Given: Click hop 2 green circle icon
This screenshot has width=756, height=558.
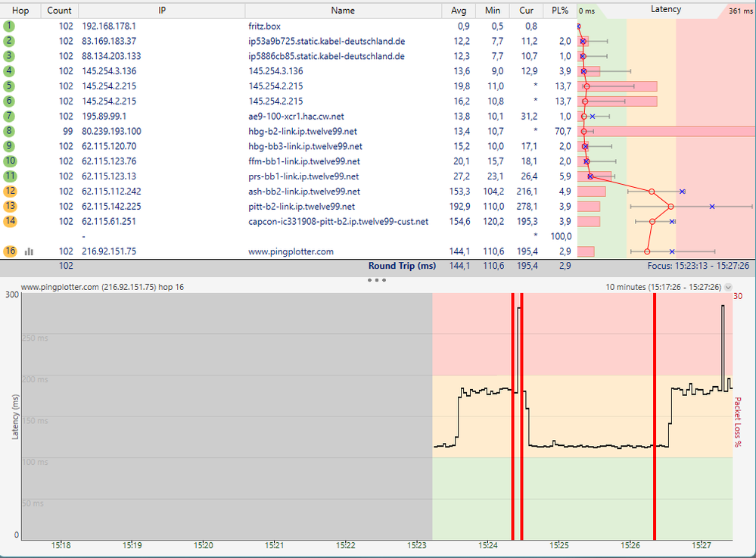Looking at the screenshot, I should pos(8,41).
